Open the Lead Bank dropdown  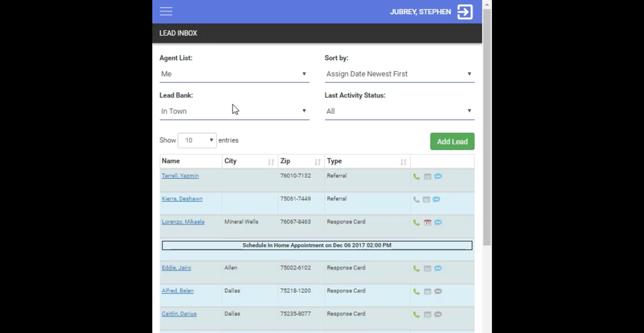coord(234,111)
